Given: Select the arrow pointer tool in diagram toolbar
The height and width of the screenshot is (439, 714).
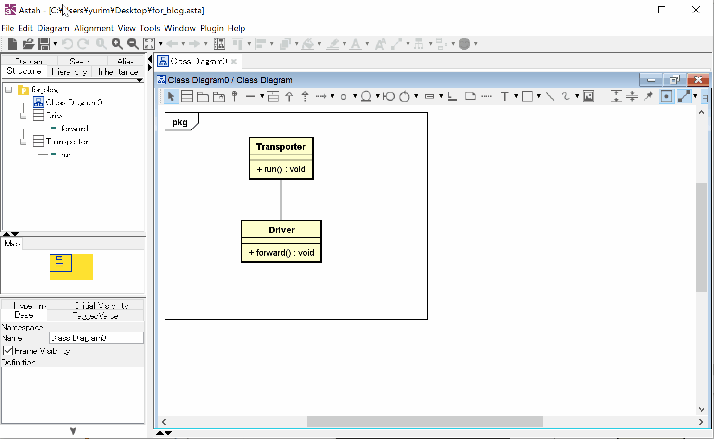Looking at the screenshot, I should (x=170, y=96).
